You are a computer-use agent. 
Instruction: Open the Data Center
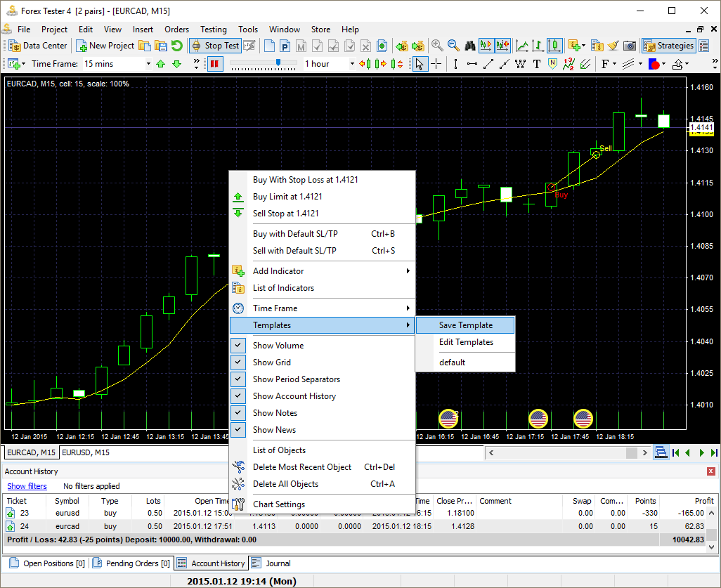(x=38, y=46)
